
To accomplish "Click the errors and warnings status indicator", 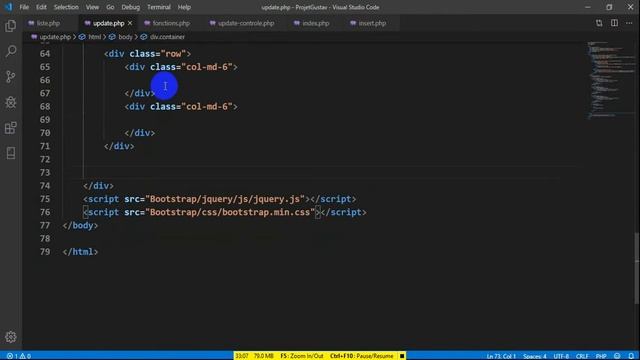I will [x=19, y=356].
